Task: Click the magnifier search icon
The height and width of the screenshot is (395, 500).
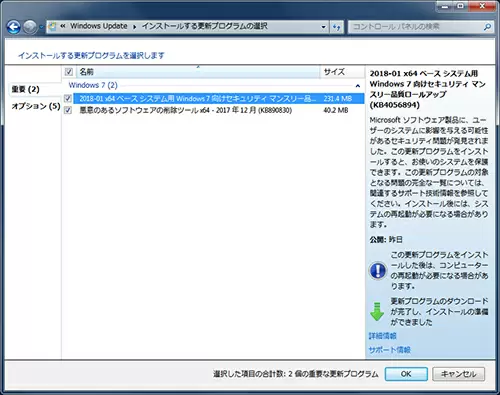Action: [487, 27]
